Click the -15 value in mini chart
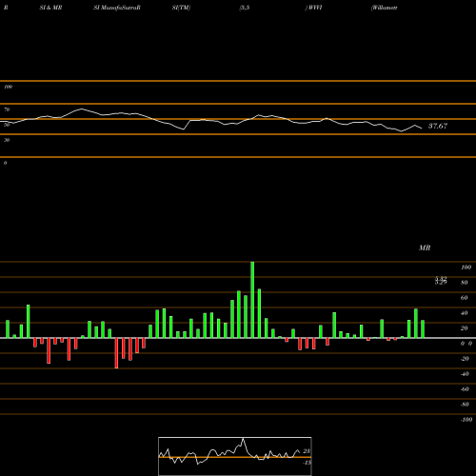This screenshot has width=476, height=476. (307, 463)
